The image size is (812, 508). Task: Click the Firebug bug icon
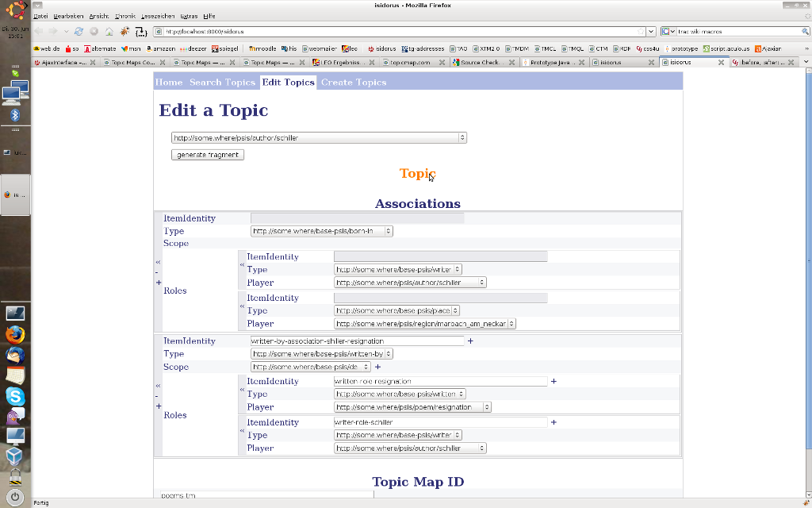[124, 32]
